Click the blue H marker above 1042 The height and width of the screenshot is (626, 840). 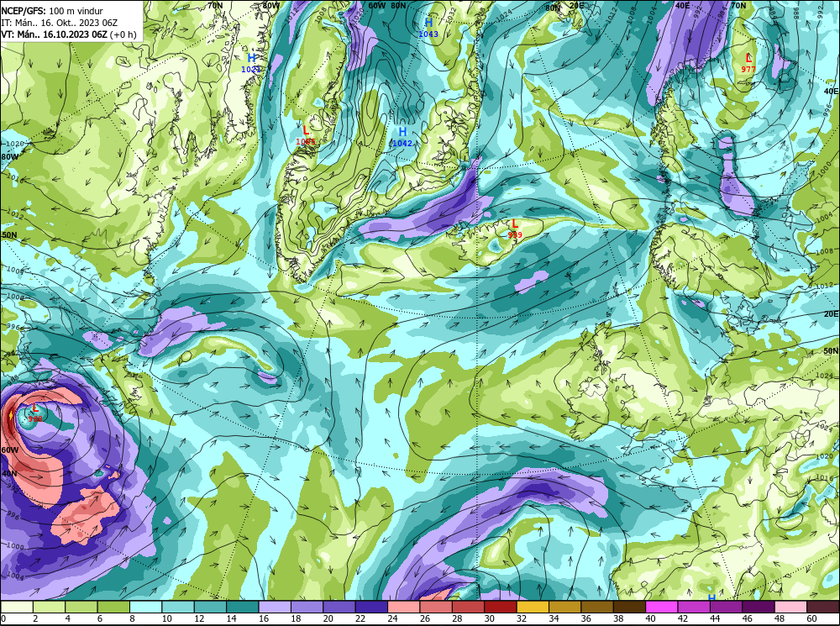402,132
